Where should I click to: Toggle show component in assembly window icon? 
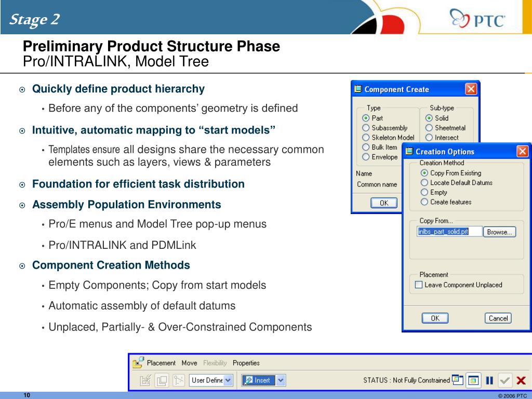pyautogui.click(x=473, y=380)
